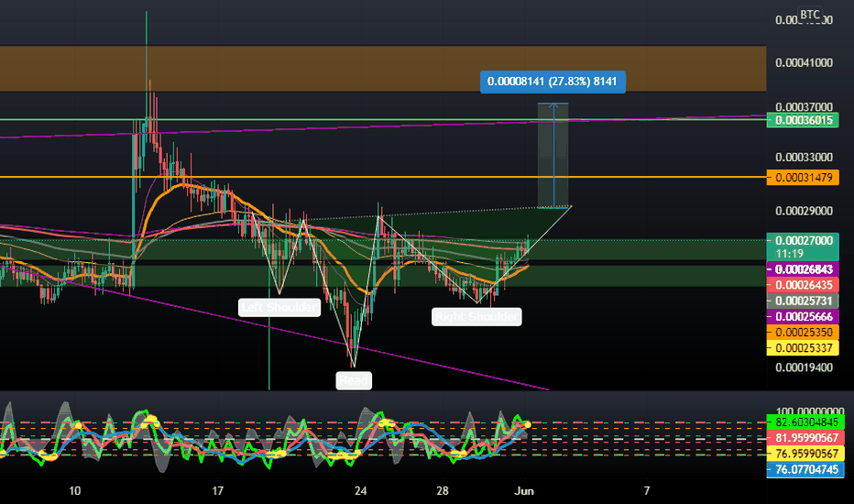Click the date 7 on time axis

pyautogui.click(x=647, y=491)
